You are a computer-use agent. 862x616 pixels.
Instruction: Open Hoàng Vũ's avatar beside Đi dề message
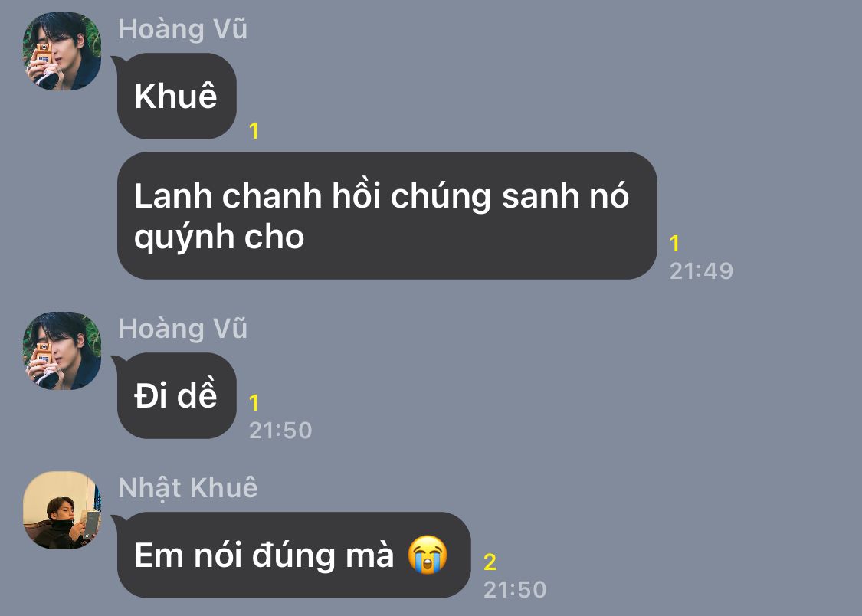61,351
